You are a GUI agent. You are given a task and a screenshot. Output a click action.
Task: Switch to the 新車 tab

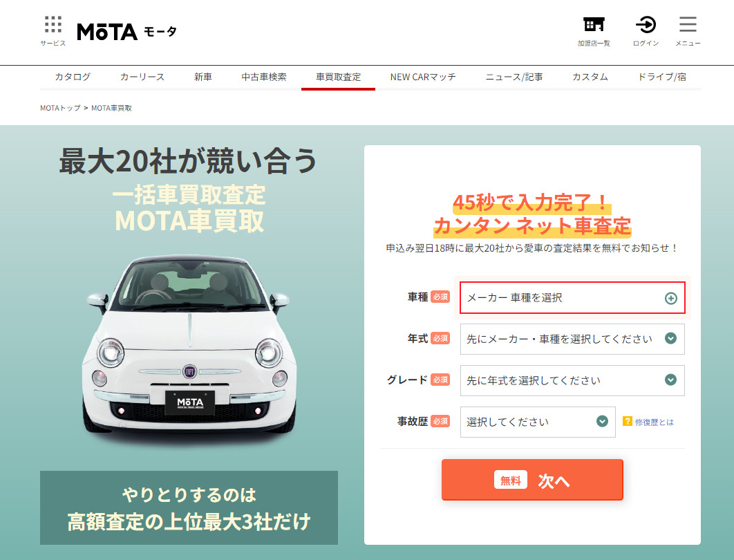click(x=203, y=77)
